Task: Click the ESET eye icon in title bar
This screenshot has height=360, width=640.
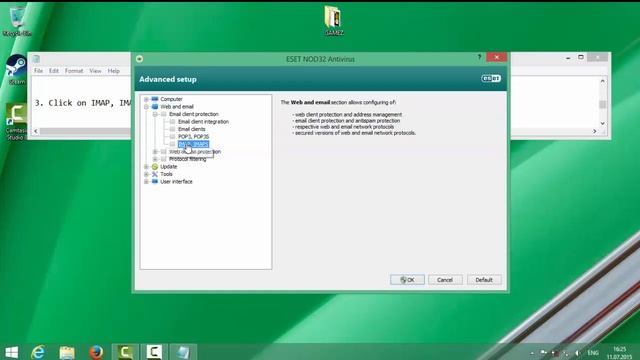Action: 140,59
